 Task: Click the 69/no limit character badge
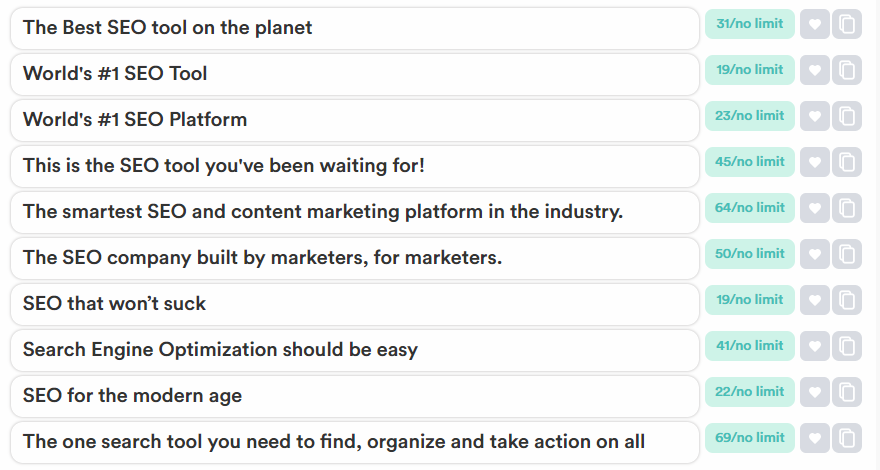tap(750, 438)
